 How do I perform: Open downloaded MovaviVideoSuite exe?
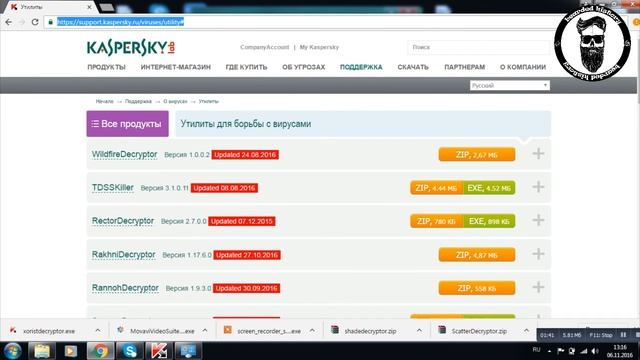(x=156, y=331)
